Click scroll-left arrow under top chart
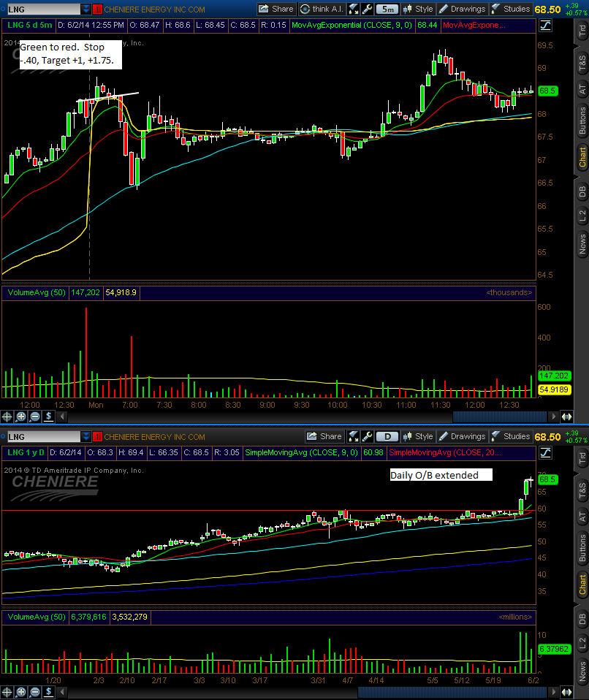Viewport: 589px width, 700px height. pos(63,416)
